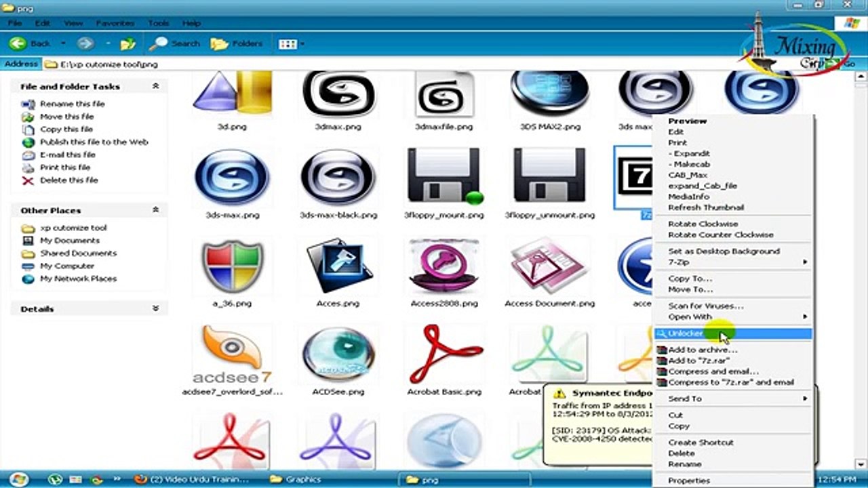This screenshot has height=488, width=868.
Task: Toggle the Folders pane button
Action: coord(236,43)
